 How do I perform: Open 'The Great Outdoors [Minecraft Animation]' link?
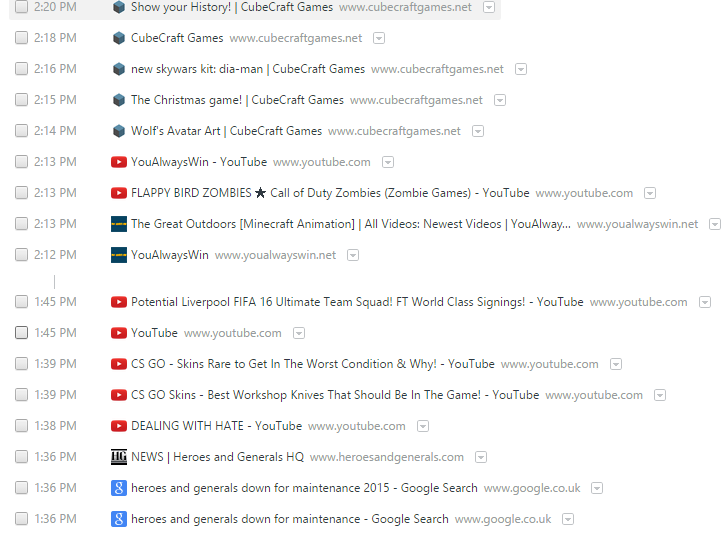[351, 224]
